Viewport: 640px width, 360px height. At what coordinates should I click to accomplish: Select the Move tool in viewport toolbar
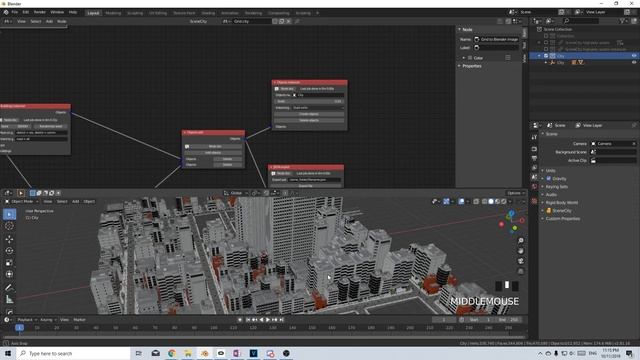tap(9, 239)
